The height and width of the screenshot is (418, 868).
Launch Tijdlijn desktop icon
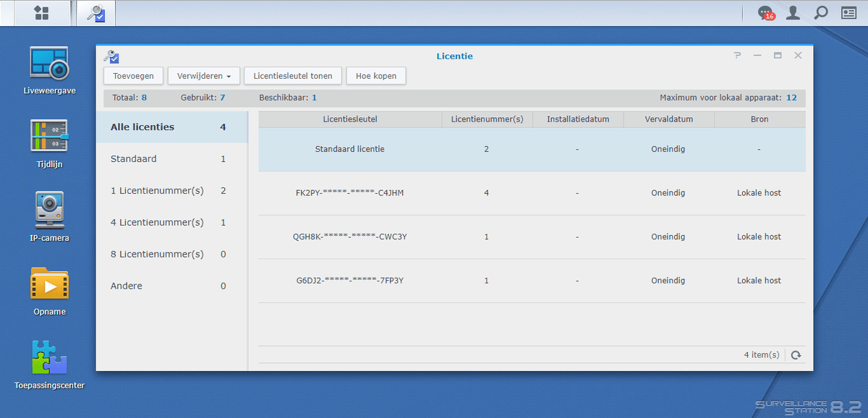pyautogui.click(x=49, y=144)
